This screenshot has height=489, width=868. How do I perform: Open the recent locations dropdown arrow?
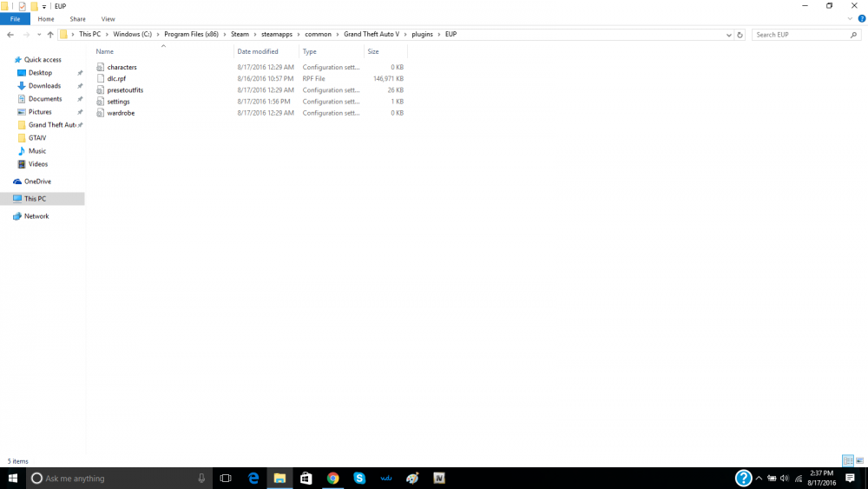[39, 35]
